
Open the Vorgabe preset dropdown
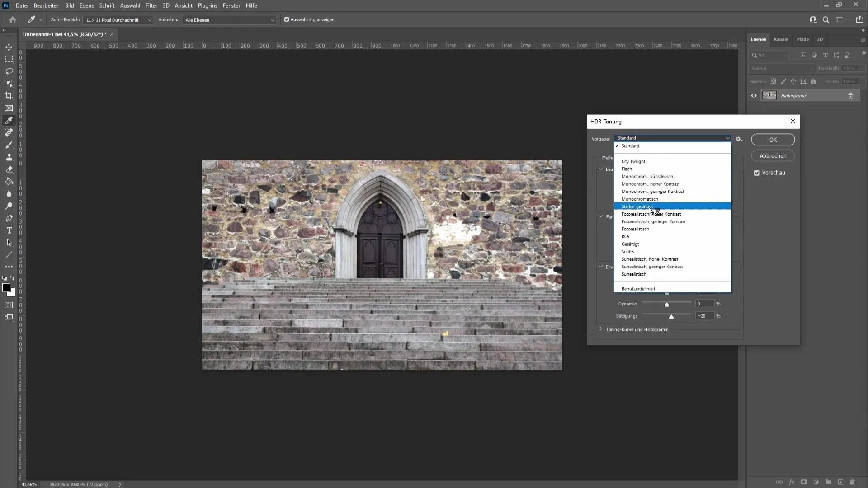click(672, 138)
